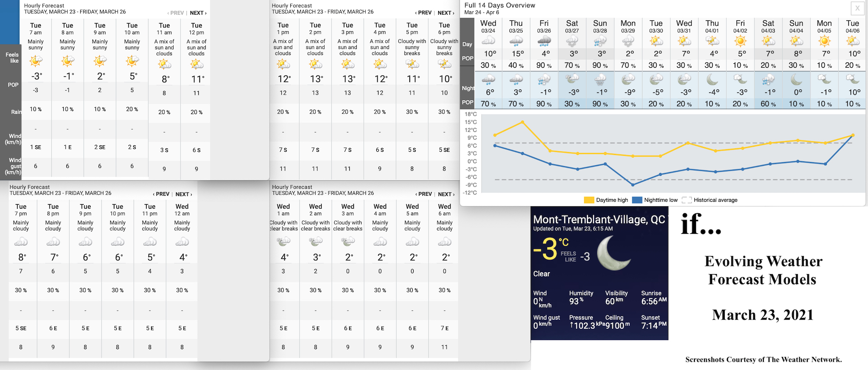Click the Sun 04/04 night moon icon
Viewport: 868px width, 370px height.
coord(796,79)
